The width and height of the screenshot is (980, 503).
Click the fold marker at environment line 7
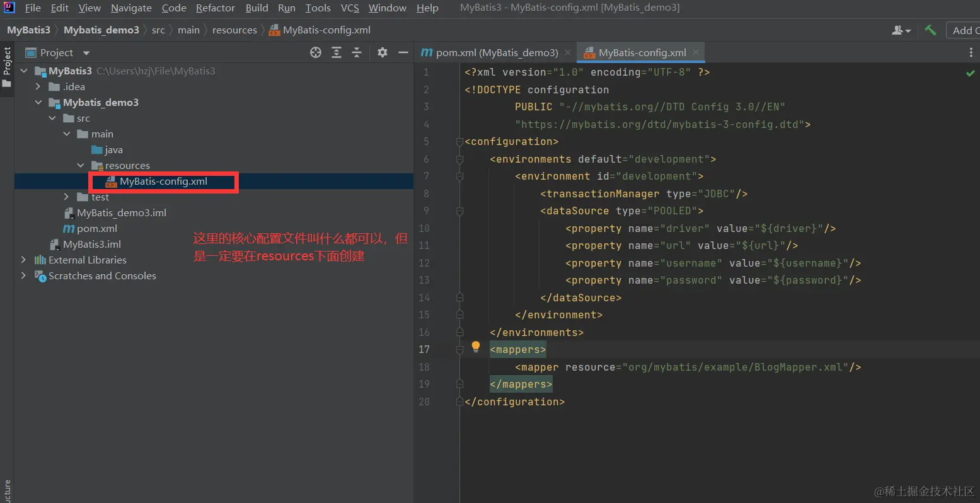[459, 176]
